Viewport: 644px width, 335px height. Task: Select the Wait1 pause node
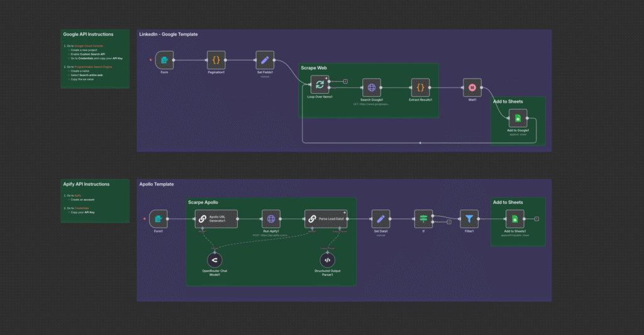pyautogui.click(x=472, y=88)
